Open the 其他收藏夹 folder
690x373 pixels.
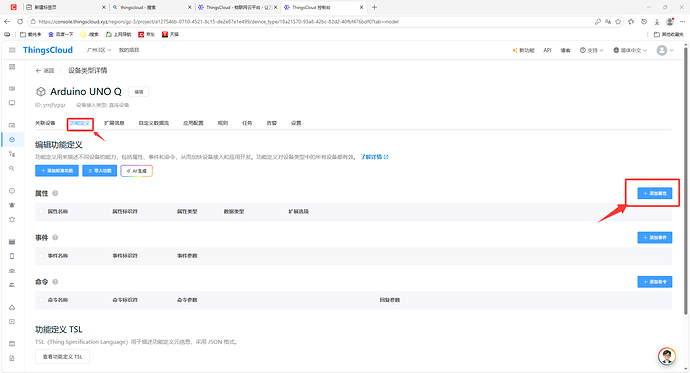(x=668, y=34)
